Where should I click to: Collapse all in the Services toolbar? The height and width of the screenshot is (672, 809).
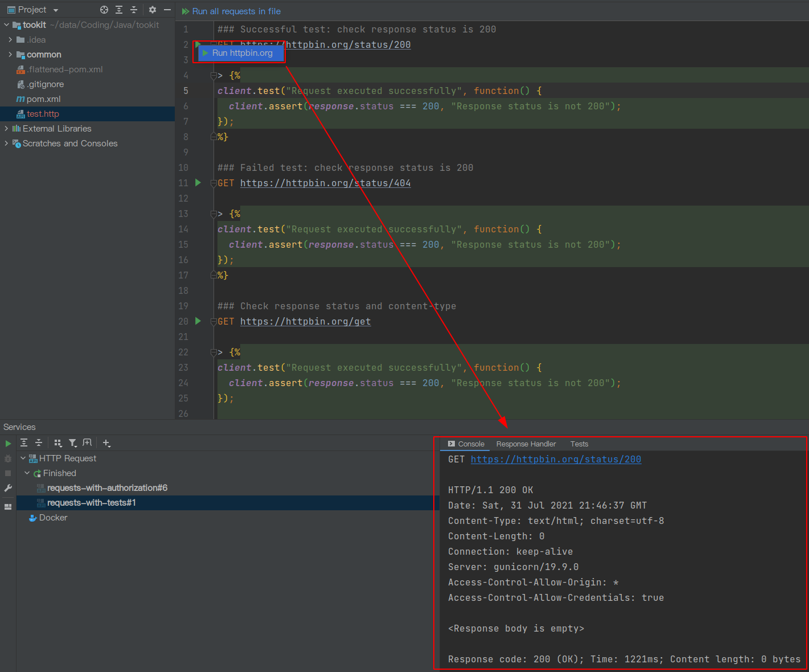(x=39, y=443)
